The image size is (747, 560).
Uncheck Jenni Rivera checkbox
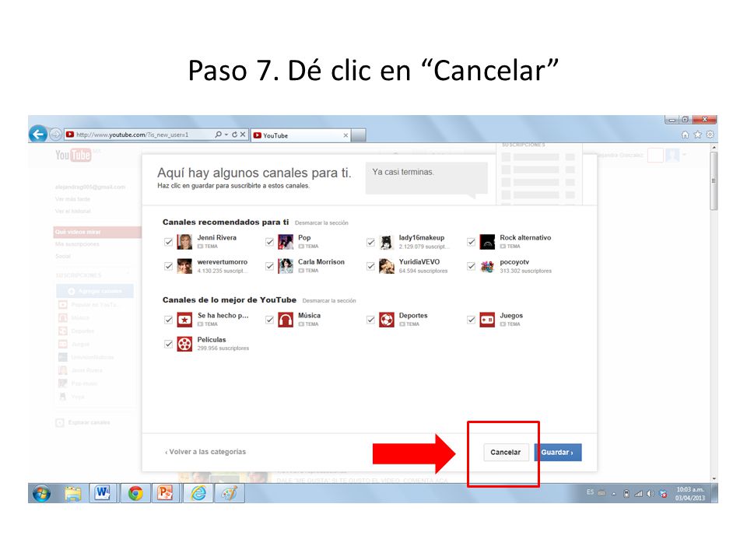pos(168,242)
